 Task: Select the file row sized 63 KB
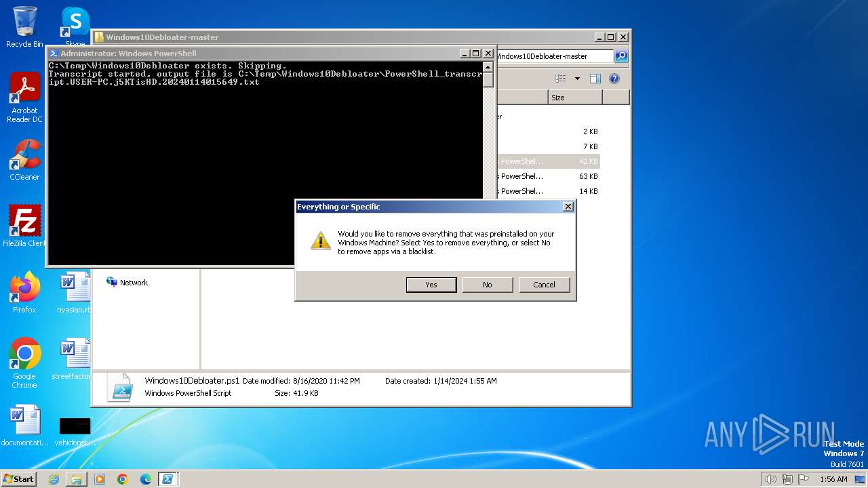pyautogui.click(x=548, y=176)
